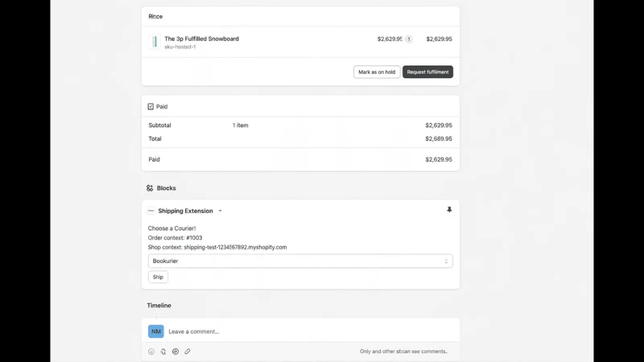Click the '1 item' subtotal text
Image resolution: width=644 pixels, height=362 pixels.
click(240, 125)
